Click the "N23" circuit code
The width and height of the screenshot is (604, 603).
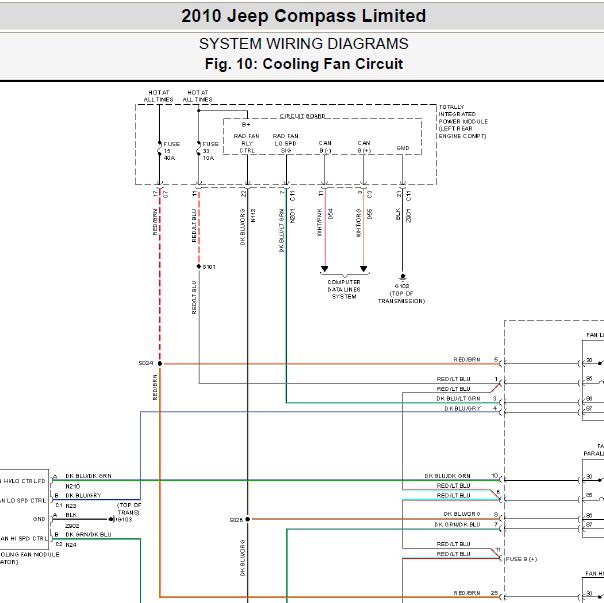point(71,506)
